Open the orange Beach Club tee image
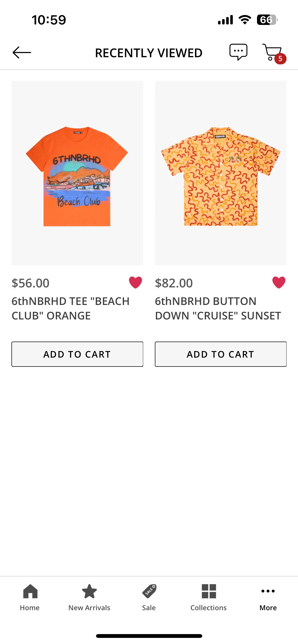This screenshot has height=644, width=298. (x=77, y=173)
